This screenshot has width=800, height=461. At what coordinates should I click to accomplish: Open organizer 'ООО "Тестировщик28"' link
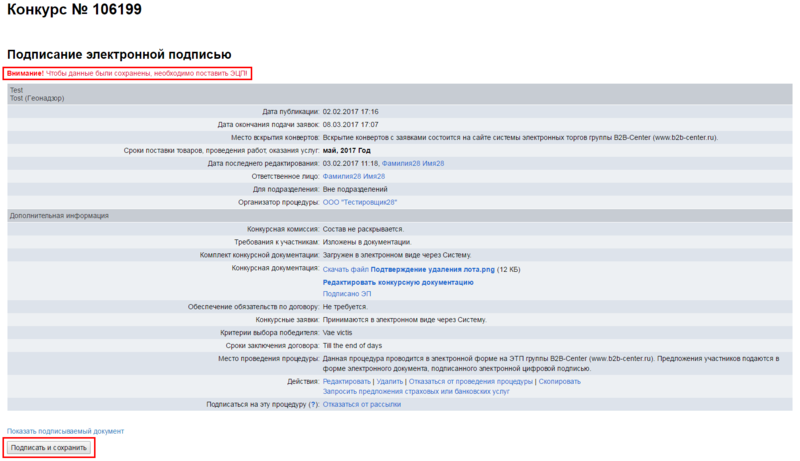tap(360, 201)
